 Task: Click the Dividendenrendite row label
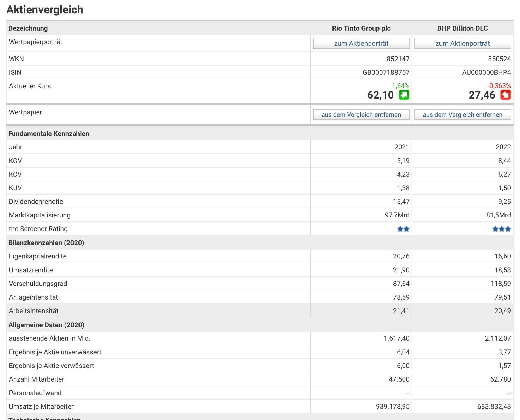[36, 202]
